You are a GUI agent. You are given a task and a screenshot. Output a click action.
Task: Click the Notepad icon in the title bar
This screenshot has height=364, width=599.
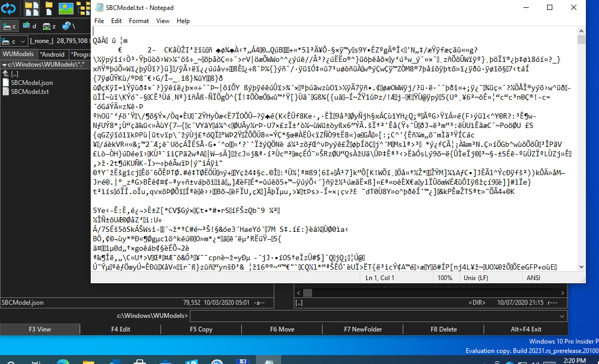[x=98, y=8]
